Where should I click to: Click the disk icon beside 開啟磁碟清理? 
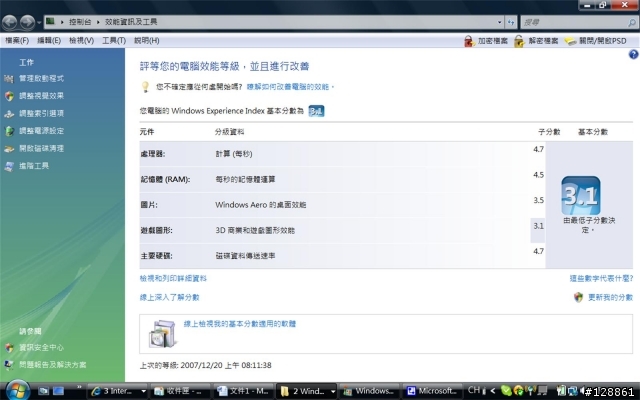(9, 149)
